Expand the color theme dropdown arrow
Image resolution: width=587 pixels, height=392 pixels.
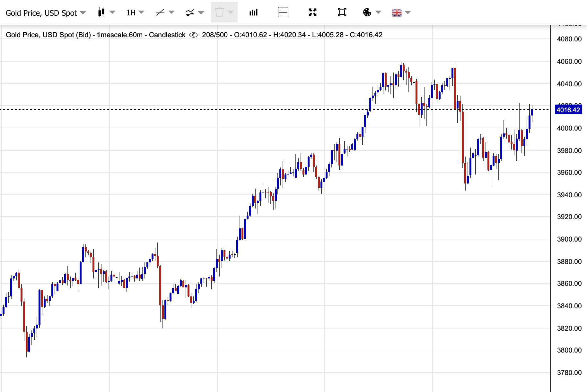378,13
